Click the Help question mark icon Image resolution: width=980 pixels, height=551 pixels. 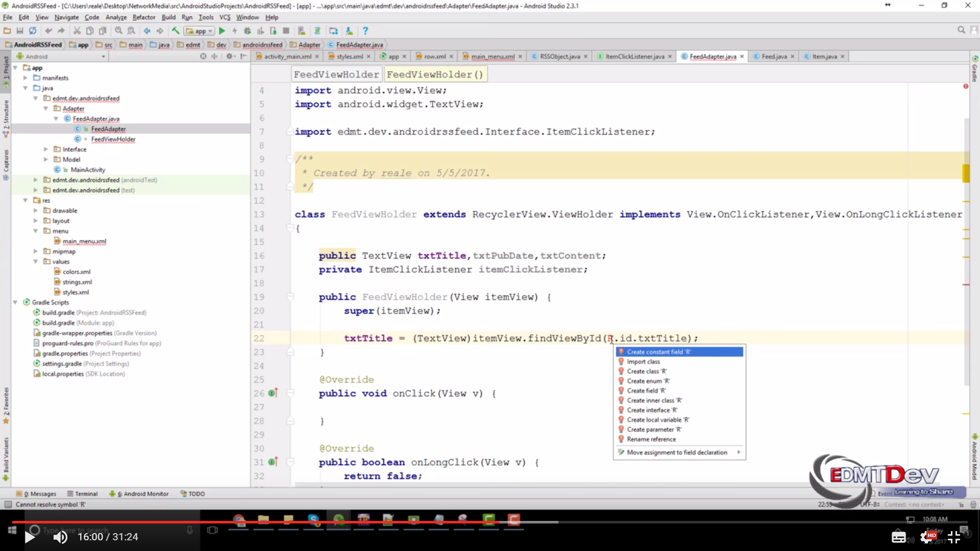click(x=365, y=31)
